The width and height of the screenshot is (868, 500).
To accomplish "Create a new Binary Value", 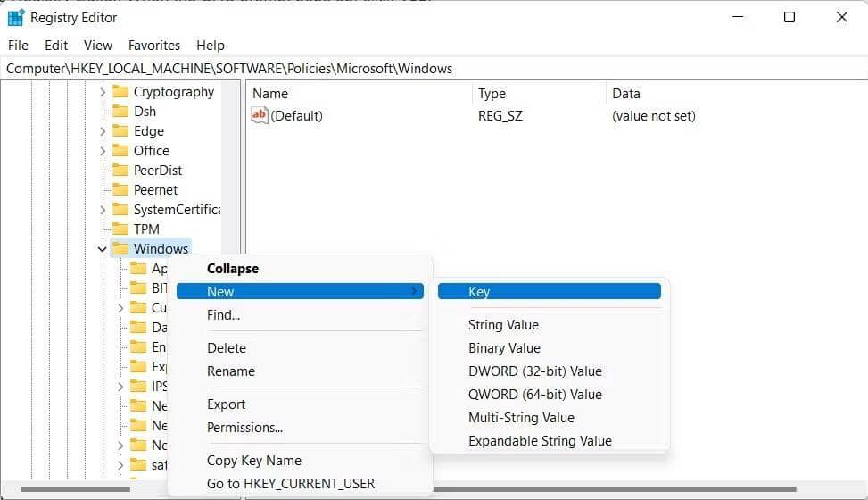I will [550, 348].
